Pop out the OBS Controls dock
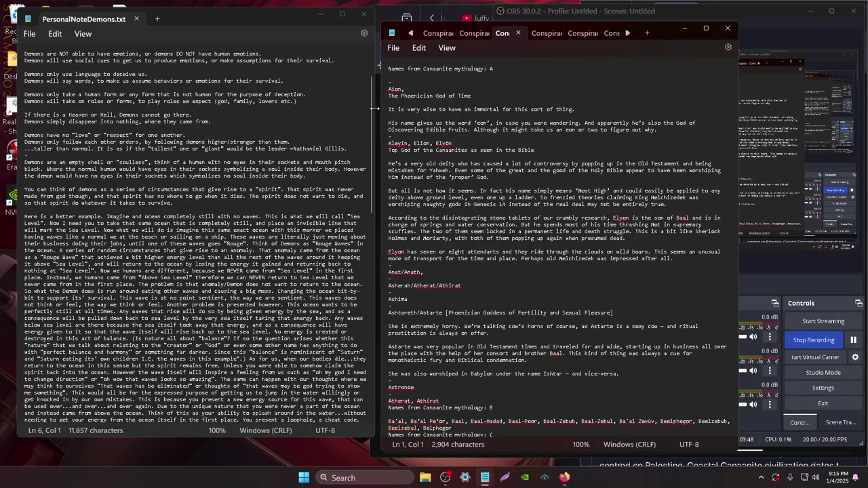The width and height of the screenshot is (868, 488). click(859, 303)
